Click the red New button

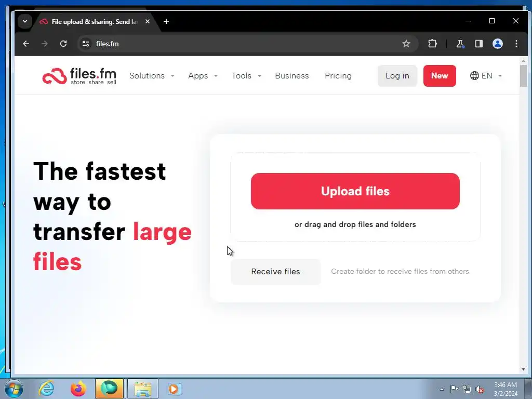tap(440, 76)
